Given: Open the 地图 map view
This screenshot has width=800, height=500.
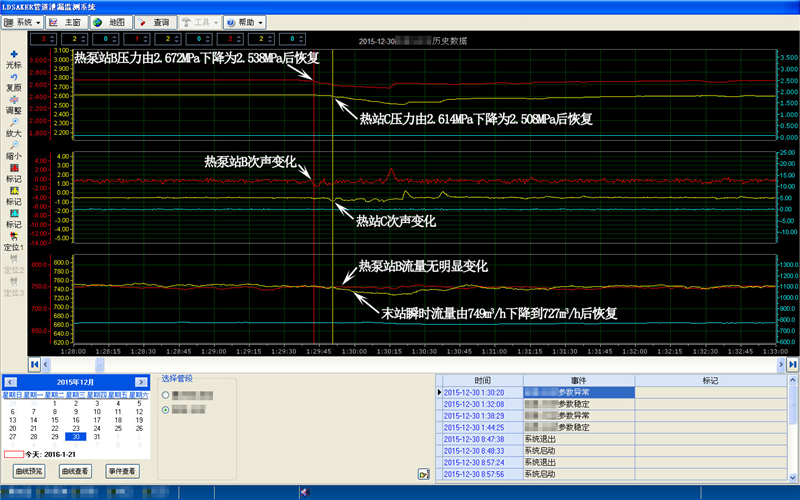Looking at the screenshot, I should tap(110, 21).
